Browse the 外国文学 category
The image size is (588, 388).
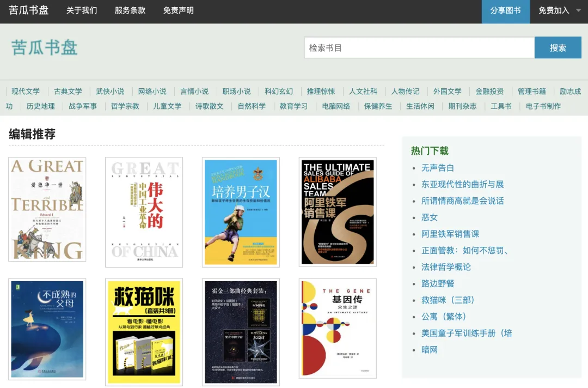448,91
